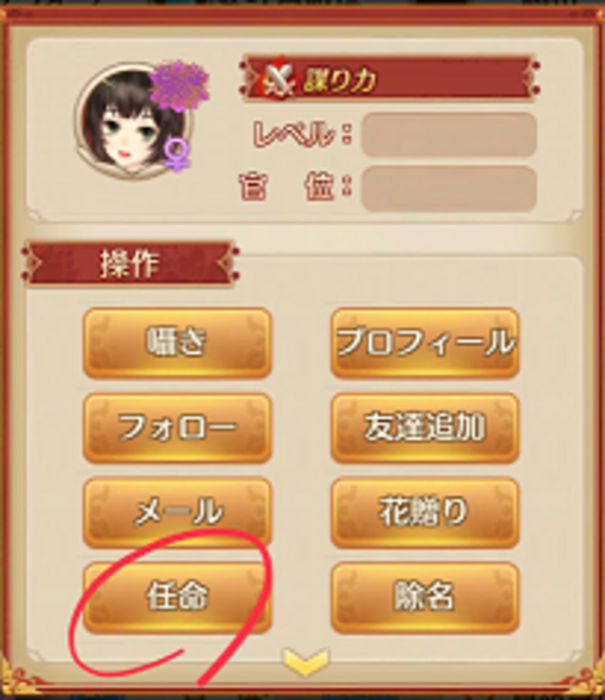
Task: Select the 友達追加 add friend button
Action: point(425,428)
